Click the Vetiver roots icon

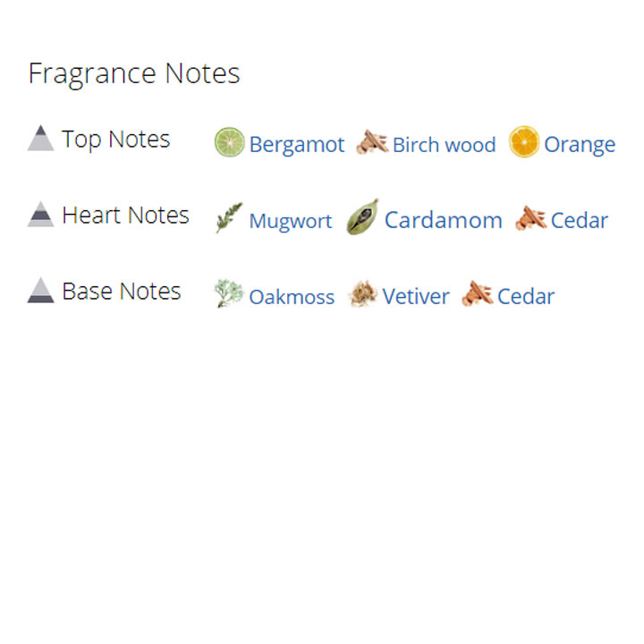click(362, 294)
